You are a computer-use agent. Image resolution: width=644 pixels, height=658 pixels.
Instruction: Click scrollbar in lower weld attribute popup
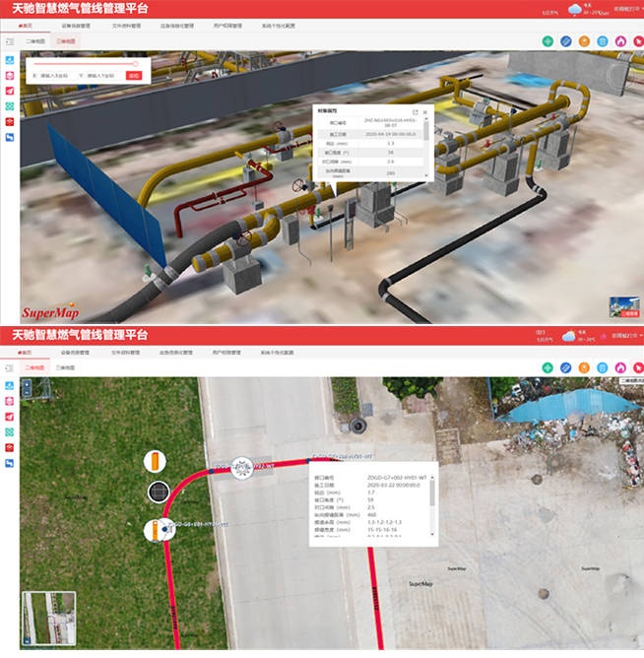(x=432, y=493)
